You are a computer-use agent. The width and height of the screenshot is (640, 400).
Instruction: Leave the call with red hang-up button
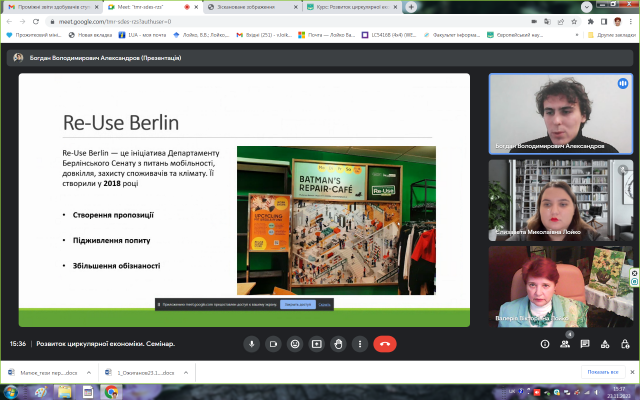click(384, 343)
